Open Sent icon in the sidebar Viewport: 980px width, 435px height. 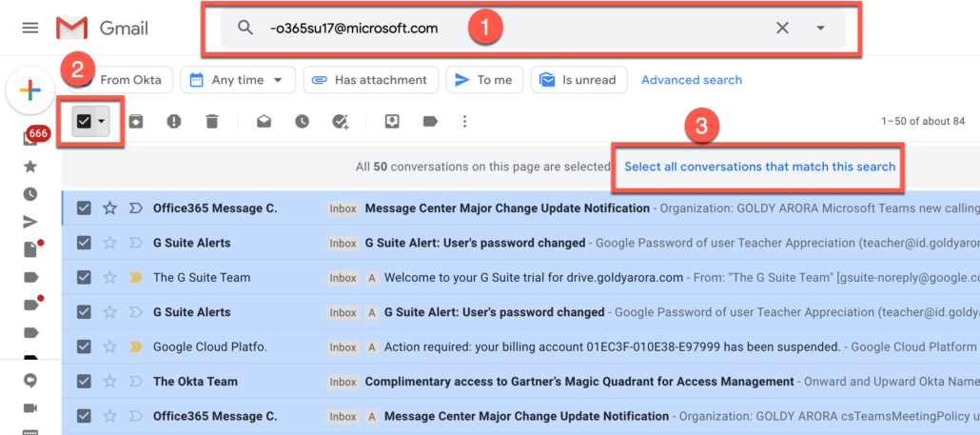click(30, 222)
